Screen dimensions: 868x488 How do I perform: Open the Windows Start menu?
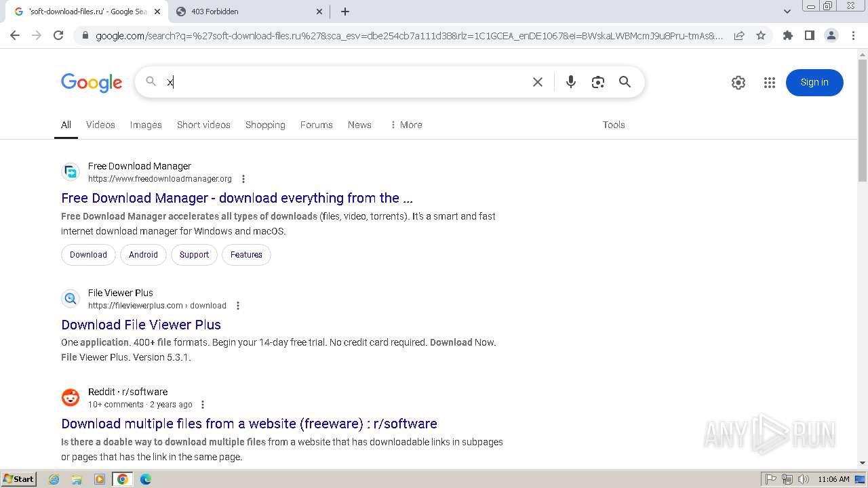tap(18, 479)
